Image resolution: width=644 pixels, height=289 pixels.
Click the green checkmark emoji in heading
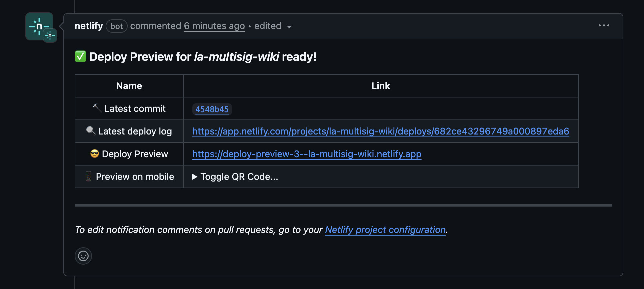pos(80,56)
